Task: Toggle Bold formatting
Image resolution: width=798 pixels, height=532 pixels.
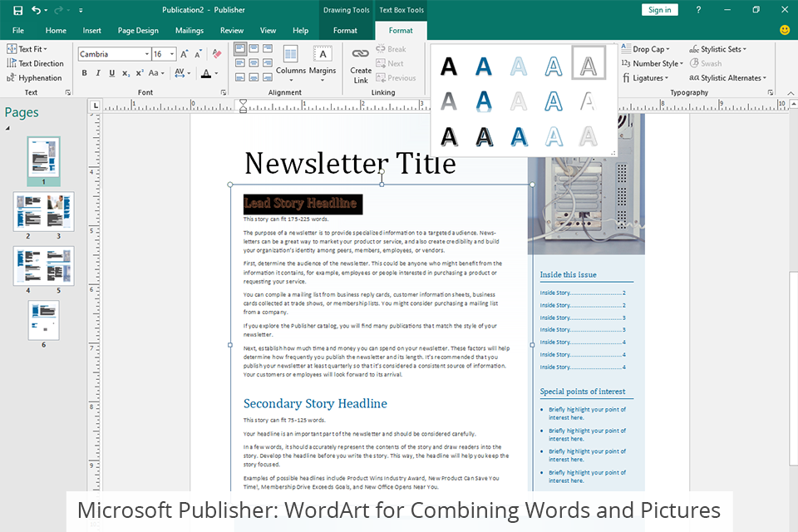Action: pos(85,73)
